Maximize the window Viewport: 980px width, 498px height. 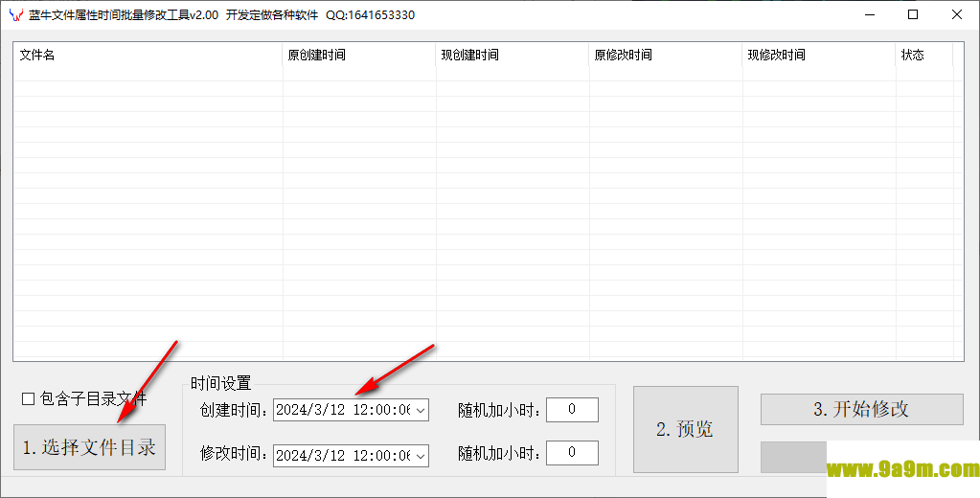coord(913,15)
